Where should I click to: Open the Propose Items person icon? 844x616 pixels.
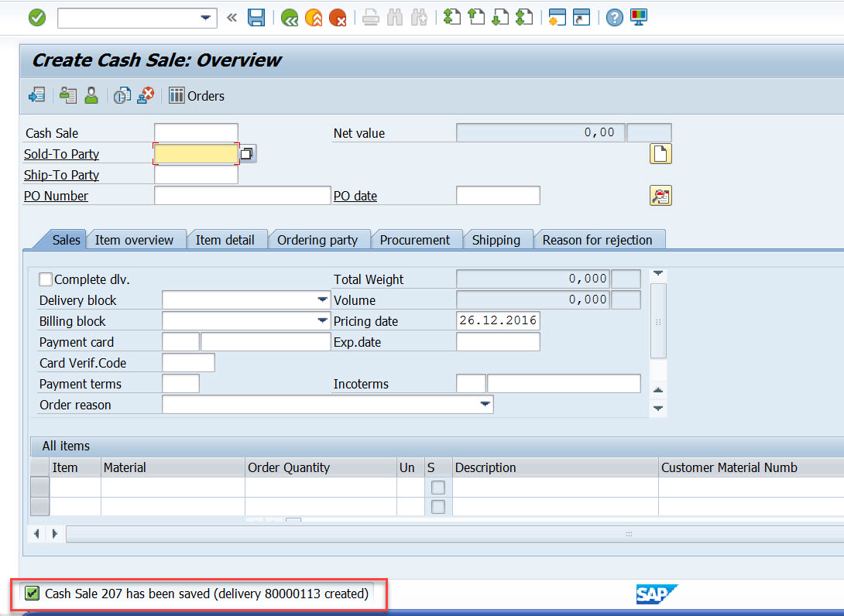pos(91,96)
